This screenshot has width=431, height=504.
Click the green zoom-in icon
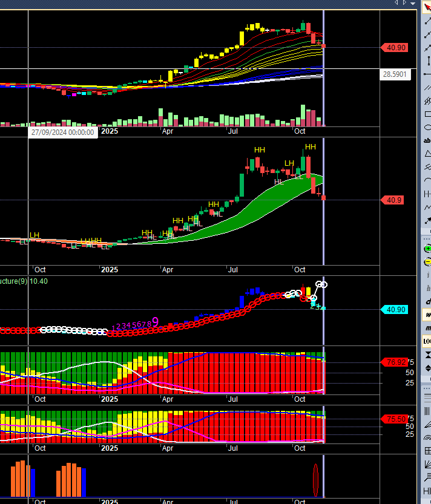(x=427, y=249)
